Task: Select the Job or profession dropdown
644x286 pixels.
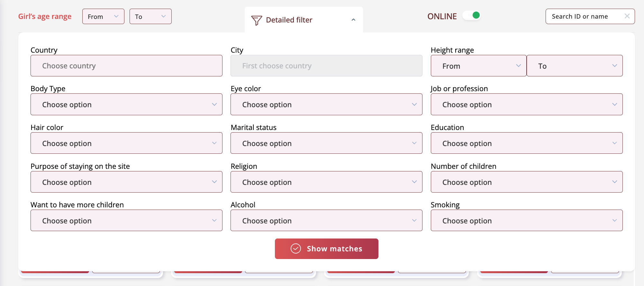Action: click(x=526, y=105)
